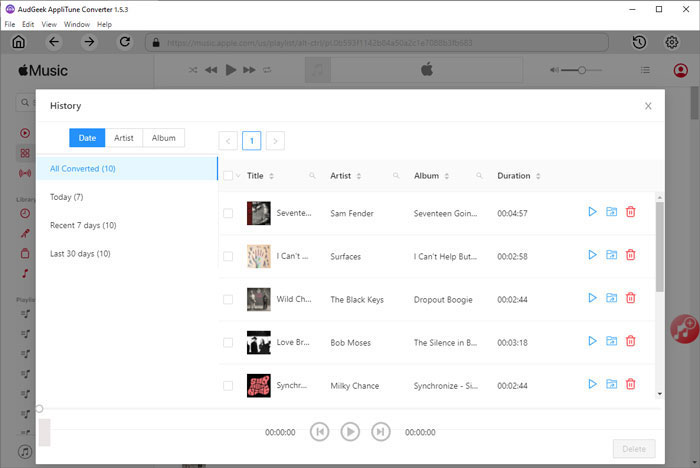Sort by Artist using sort arrows
Screen dimensions: 700x468
[358, 176]
